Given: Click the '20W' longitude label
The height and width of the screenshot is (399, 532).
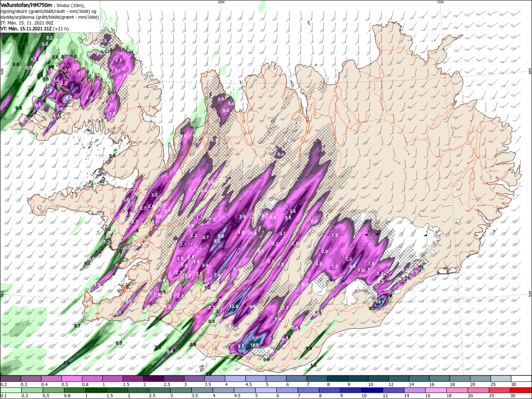Looking at the screenshot, I should pos(221,2).
